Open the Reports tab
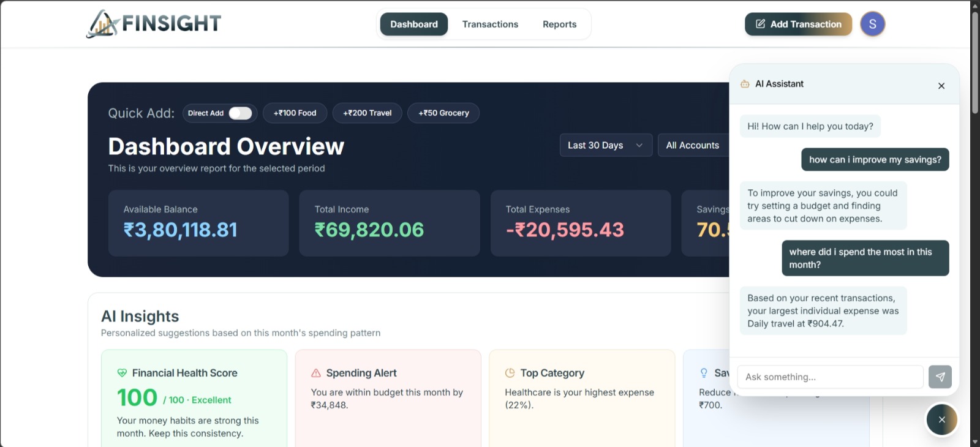 pos(559,24)
